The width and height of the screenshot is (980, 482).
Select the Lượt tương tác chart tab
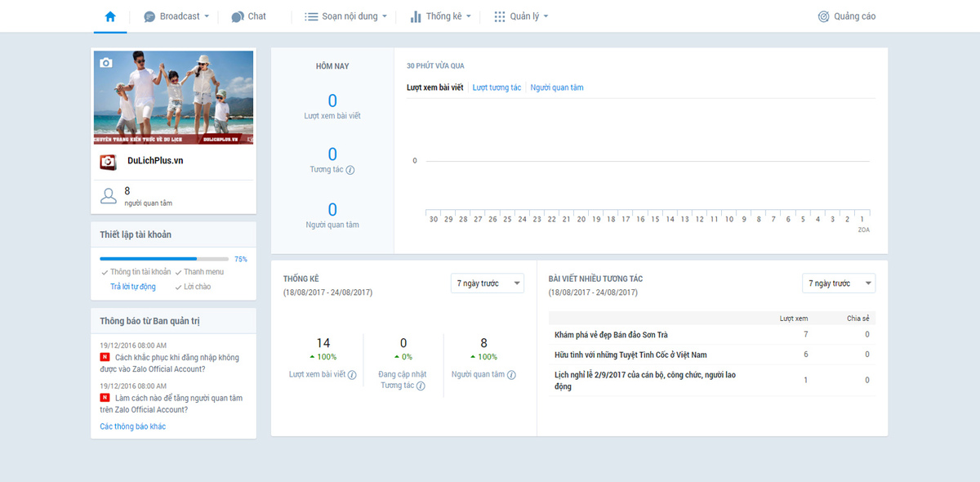(497, 87)
